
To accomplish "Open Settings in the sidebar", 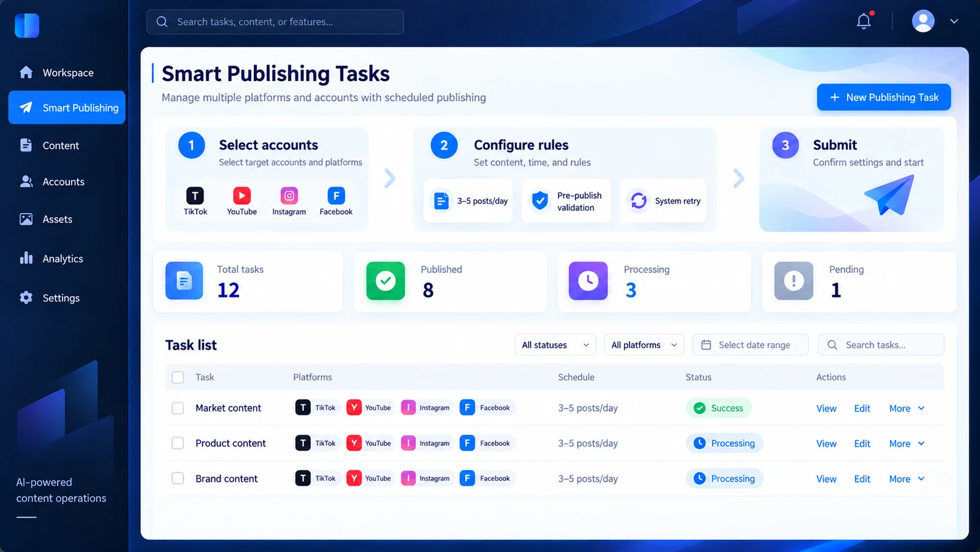I will (67, 297).
